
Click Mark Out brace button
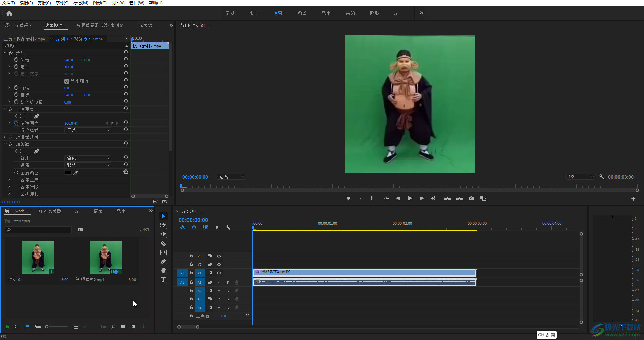pos(371,198)
